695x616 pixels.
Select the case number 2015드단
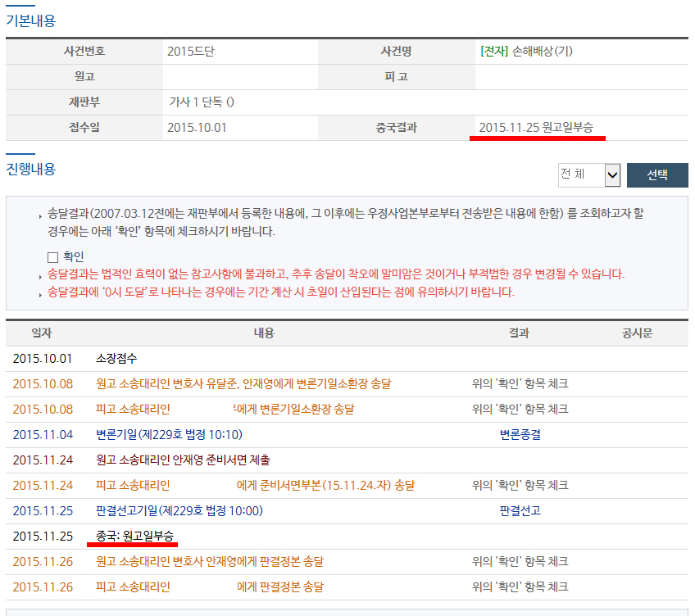pos(191,52)
